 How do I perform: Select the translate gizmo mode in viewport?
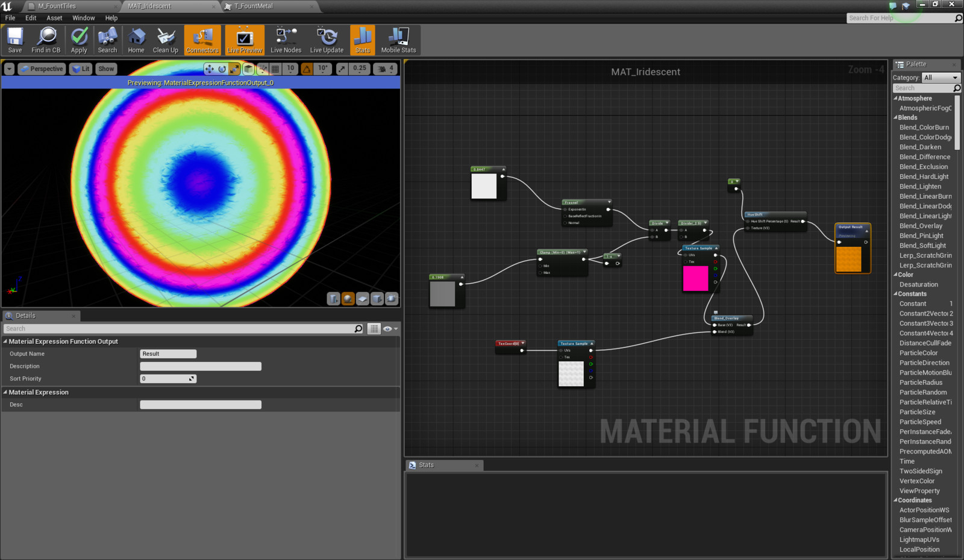(209, 69)
